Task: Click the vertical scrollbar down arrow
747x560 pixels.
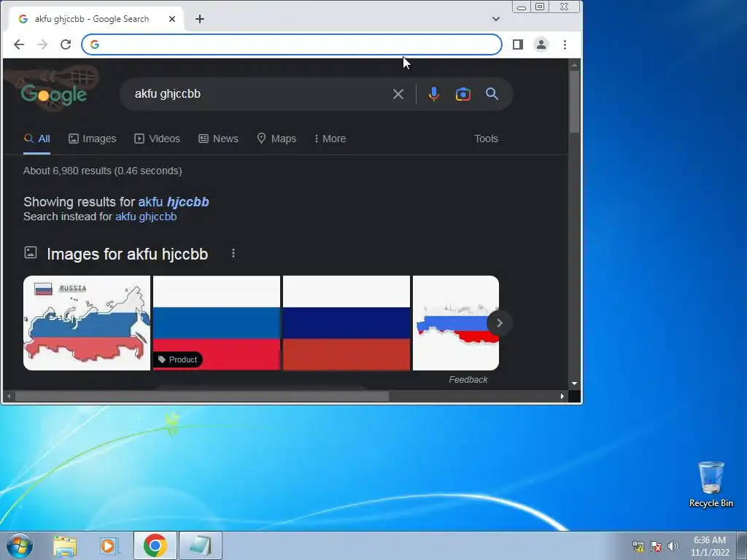Action: (574, 384)
